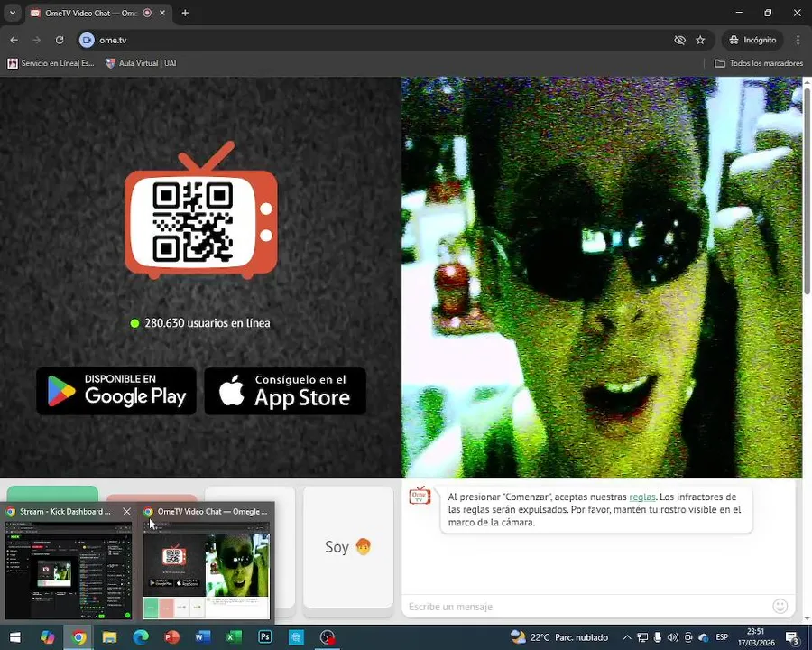The image size is (812, 650).
Task: Open the blue app next to Photoshop
Action: click(296, 637)
